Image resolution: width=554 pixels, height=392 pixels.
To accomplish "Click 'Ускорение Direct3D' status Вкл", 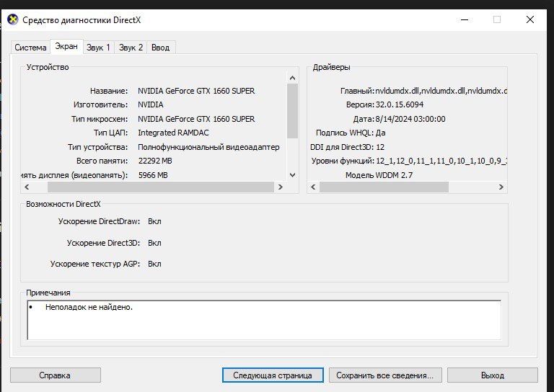I will pyautogui.click(x=154, y=243).
